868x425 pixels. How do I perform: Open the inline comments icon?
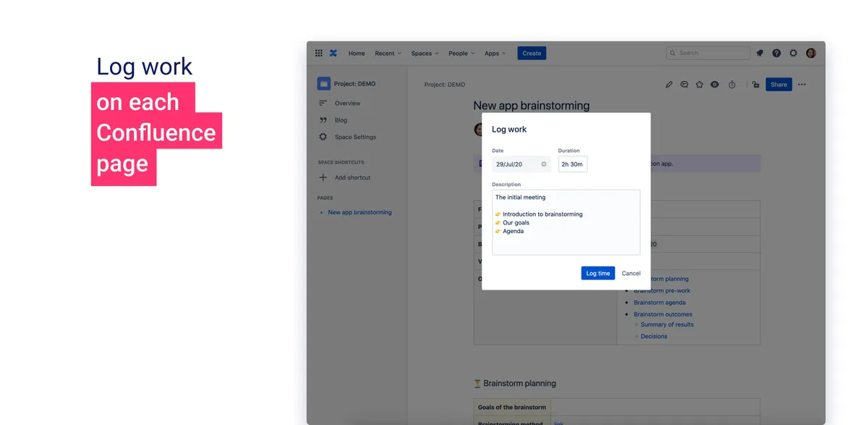(684, 85)
